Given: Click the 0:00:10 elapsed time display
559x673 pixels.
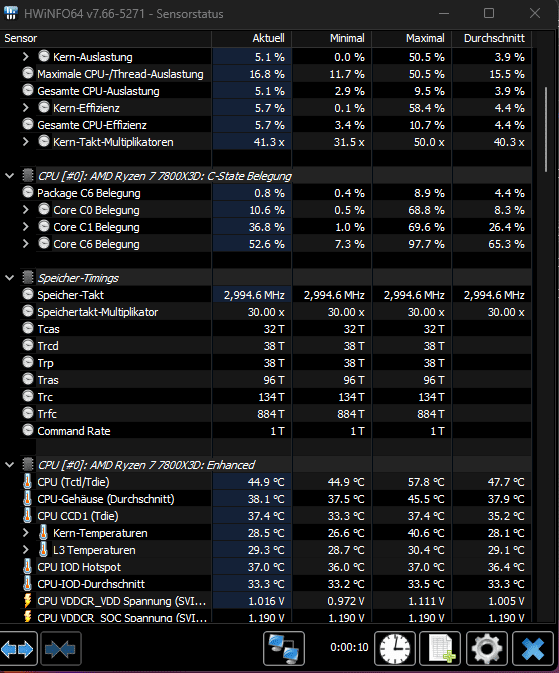Looking at the screenshot, I should [x=349, y=647].
